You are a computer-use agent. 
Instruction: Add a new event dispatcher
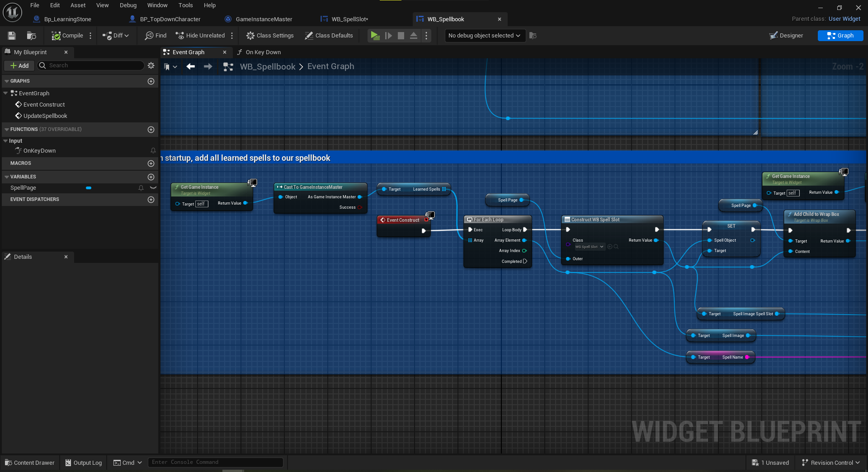[x=151, y=200]
